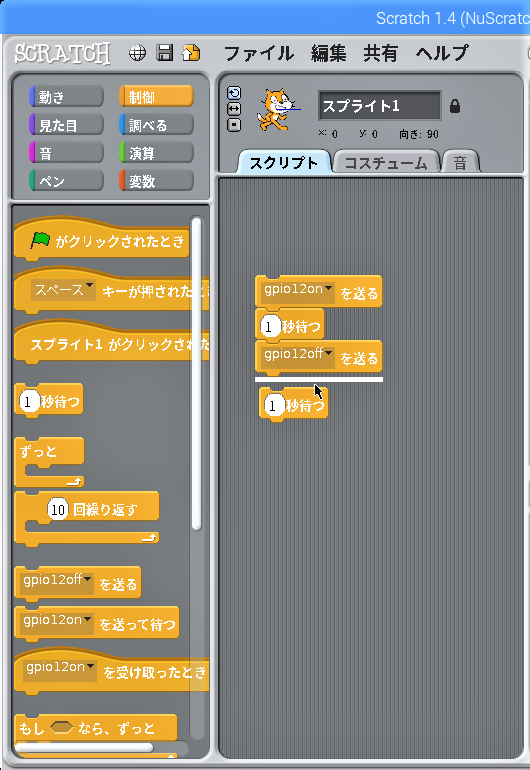Select the 'can rotate' rotation style button
This screenshot has height=770, width=530.
pos(234,93)
